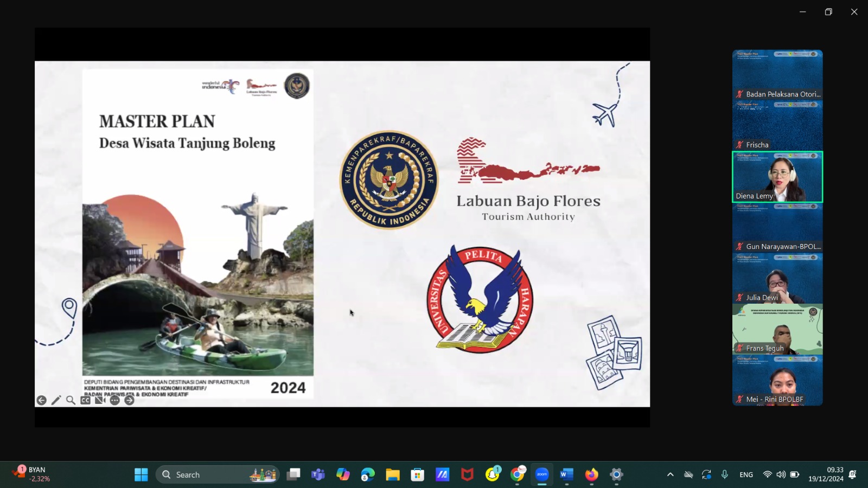868x488 pixels.
Task: Click the taskbar Search box
Action: (x=218, y=474)
